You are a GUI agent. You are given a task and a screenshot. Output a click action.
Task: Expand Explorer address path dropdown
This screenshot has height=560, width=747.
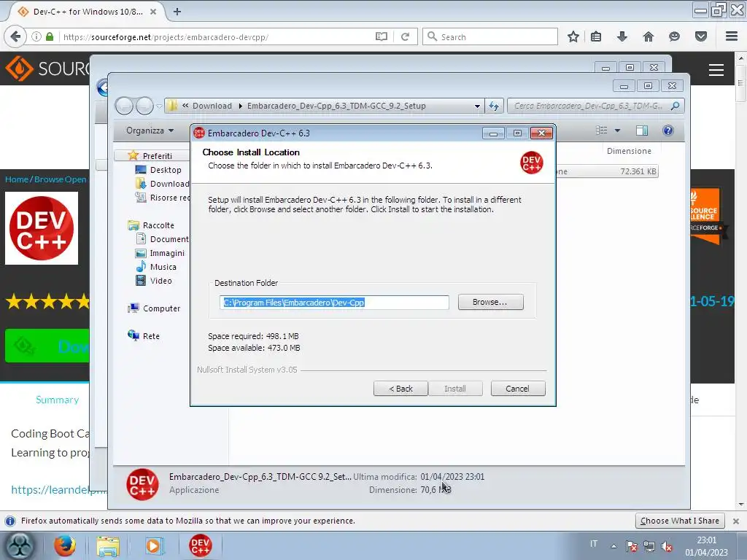click(x=477, y=106)
